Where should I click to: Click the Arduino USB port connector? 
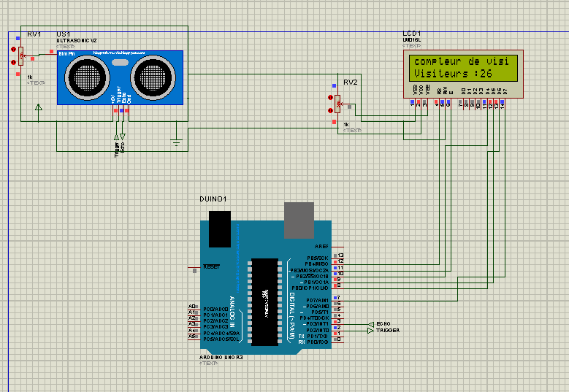pyautogui.click(x=298, y=220)
